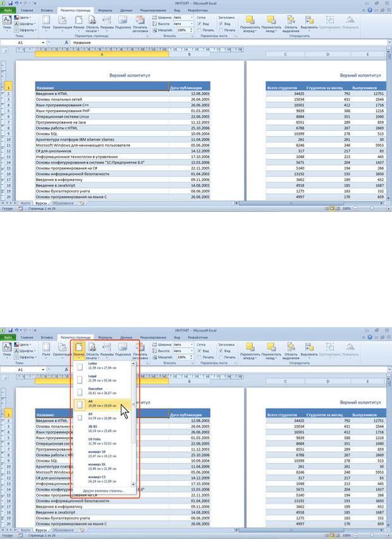Click formula bar showing Название in upper window
The height and width of the screenshot is (539, 392).
229,42
